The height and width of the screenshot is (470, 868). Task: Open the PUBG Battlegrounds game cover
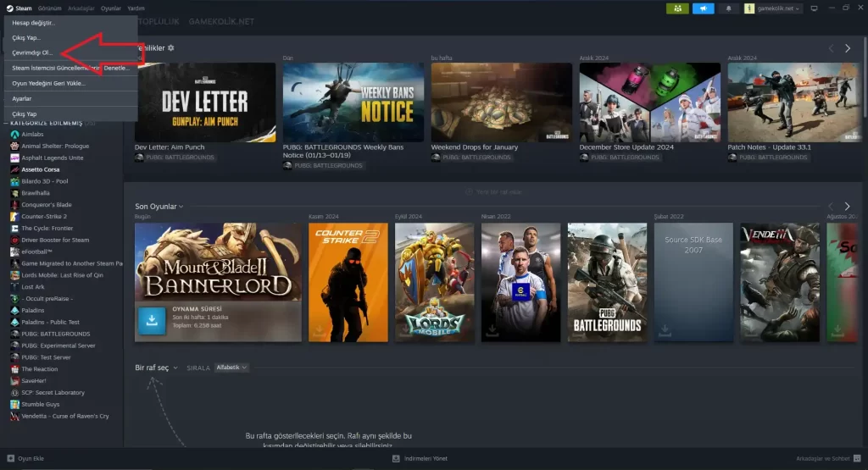[x=607, y=282]
